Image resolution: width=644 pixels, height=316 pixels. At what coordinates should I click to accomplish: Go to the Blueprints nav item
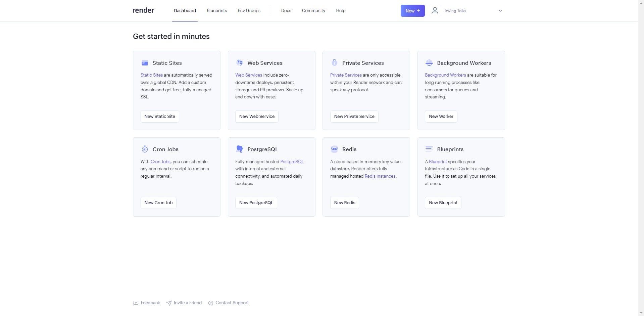pyautogui.click(x=217, y=11)
